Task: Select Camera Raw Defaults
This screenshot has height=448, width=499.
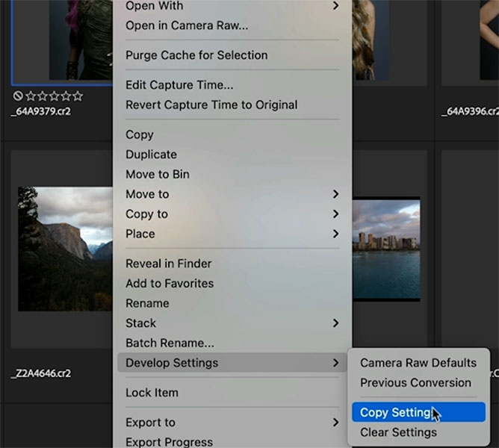Action: point(418,363)
